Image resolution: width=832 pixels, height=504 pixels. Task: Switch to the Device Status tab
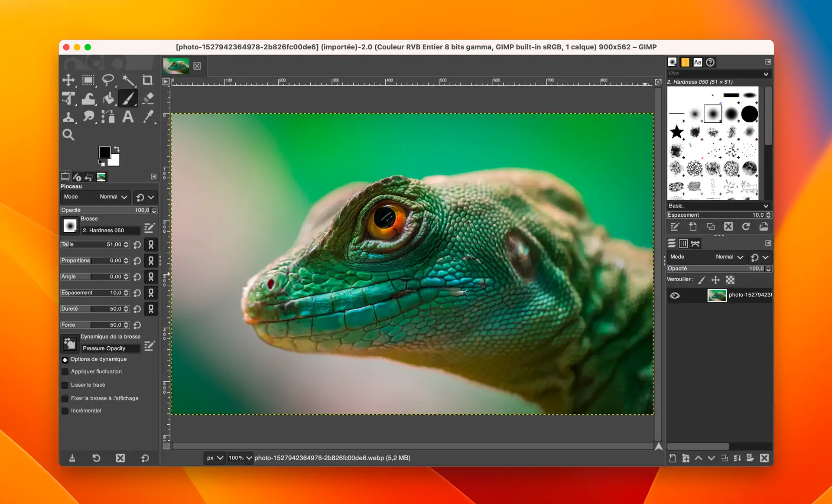[x=77, y=176]
